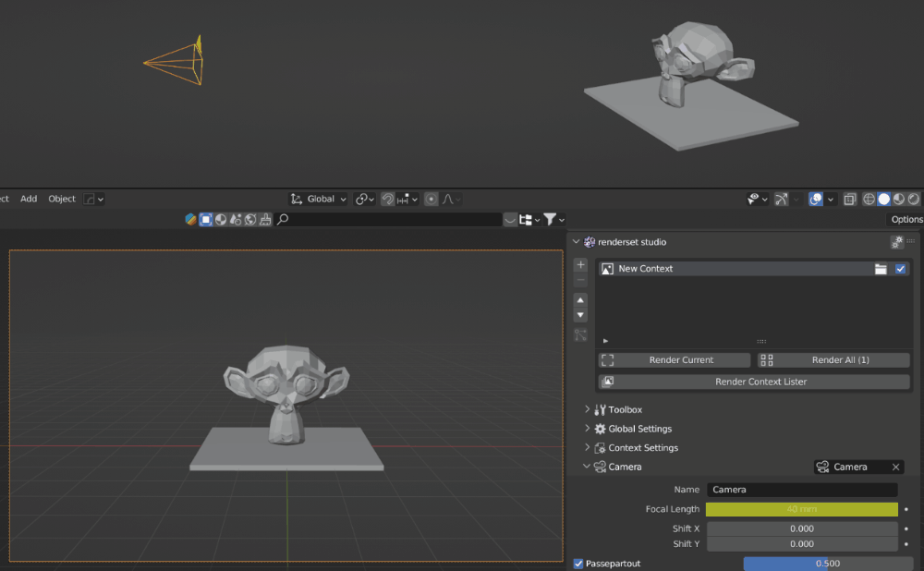Uncheck the New Context render checkbox
Screen dimensions: 924x571
901,269
